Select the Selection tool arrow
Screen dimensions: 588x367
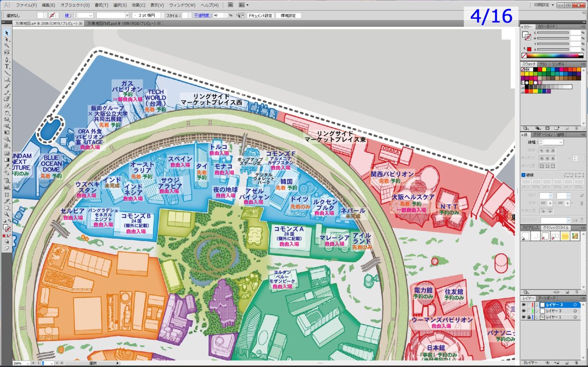(7, 33)
